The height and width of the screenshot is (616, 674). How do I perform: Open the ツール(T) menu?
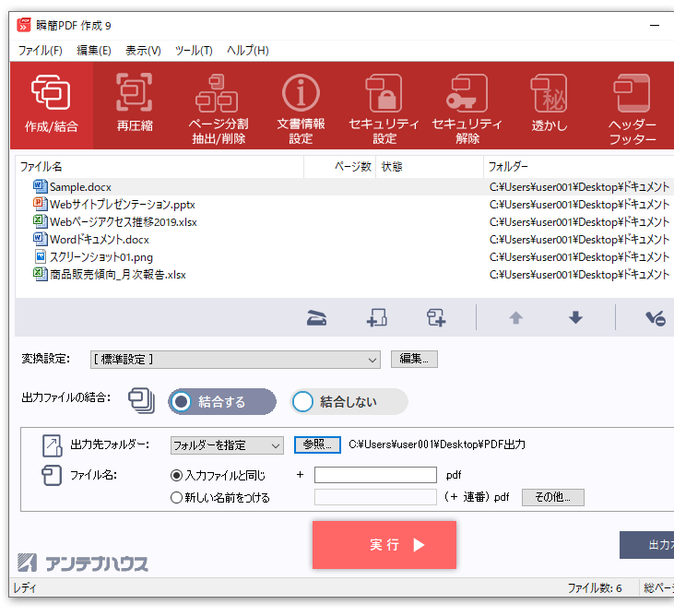194,51
